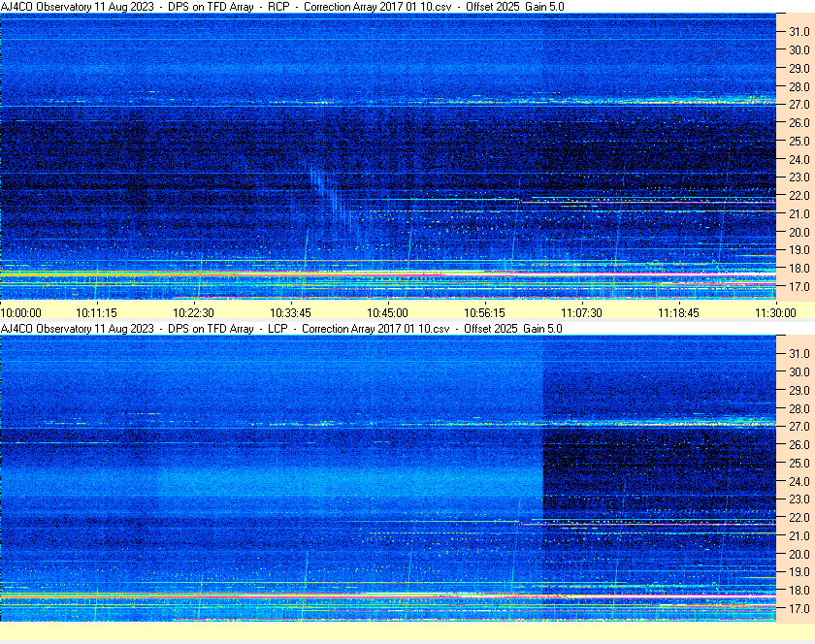Select the 11:18:45 time axis label
815x644 pixels.
pyautogui.click(x=679, y=313)
